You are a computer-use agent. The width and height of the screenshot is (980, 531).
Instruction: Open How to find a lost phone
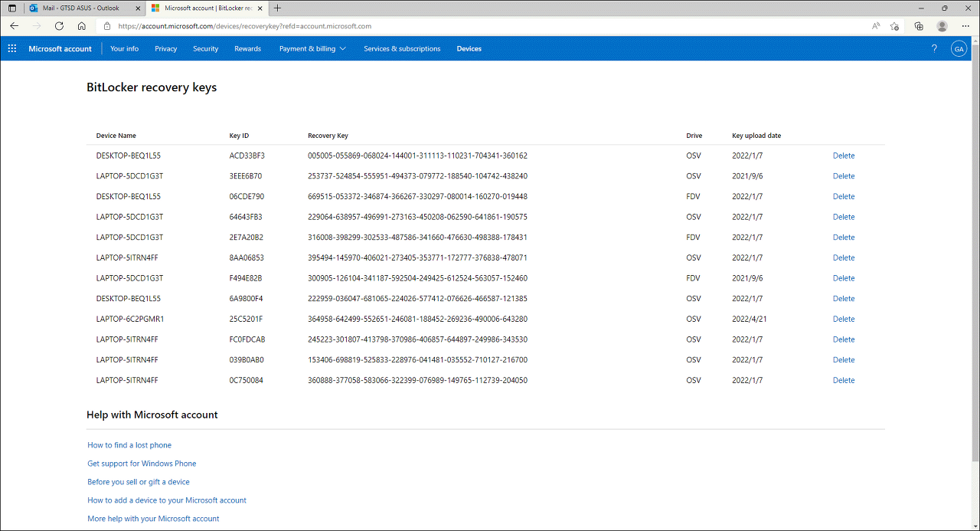tap(129, 445)
